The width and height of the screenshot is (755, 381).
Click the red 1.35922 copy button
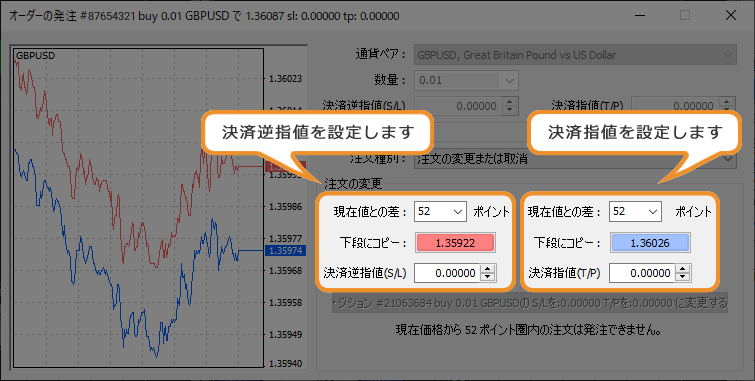click(455, 243)
